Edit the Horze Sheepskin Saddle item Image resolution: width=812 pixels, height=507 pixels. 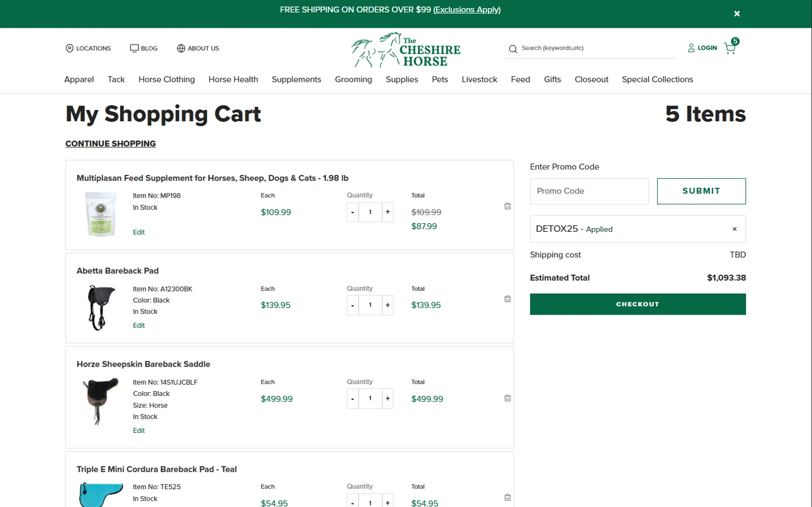point(139,430)
